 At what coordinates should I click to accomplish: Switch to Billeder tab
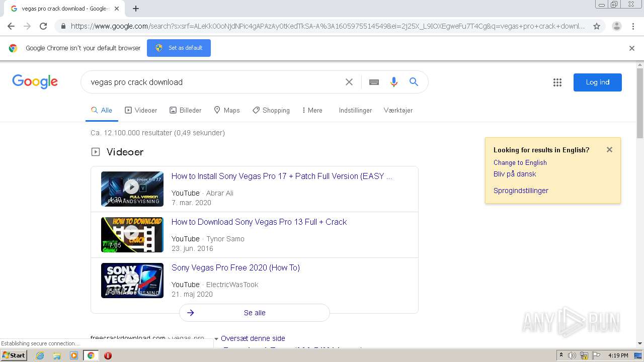[185, 110]
